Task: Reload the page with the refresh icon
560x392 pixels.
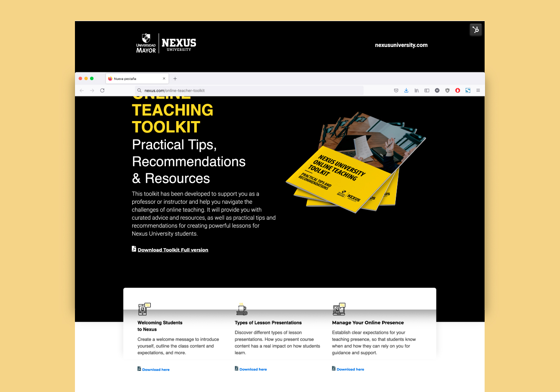Action: (x=102, y=90)
